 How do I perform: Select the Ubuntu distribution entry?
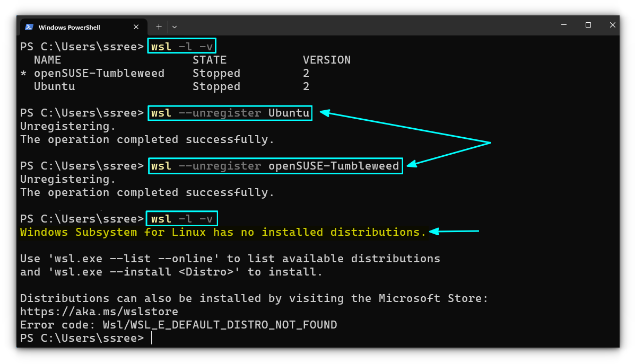pyautogui.click(x=54, y=86)
